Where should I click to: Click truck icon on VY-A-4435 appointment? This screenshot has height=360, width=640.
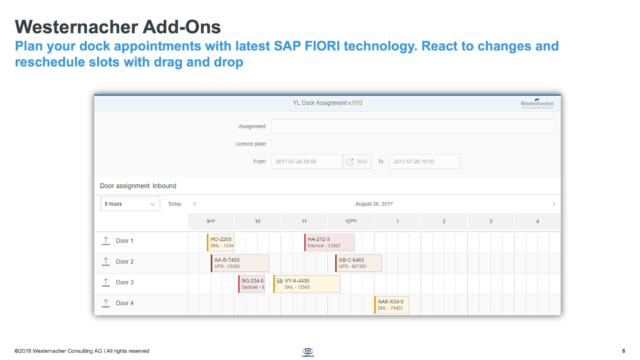pos(280,281)
